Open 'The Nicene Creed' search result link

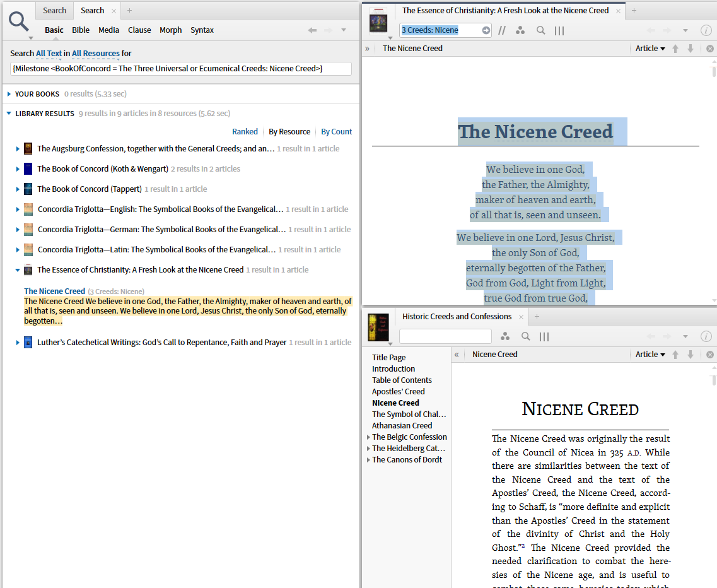pyautogui.click(x=54, y=291)
